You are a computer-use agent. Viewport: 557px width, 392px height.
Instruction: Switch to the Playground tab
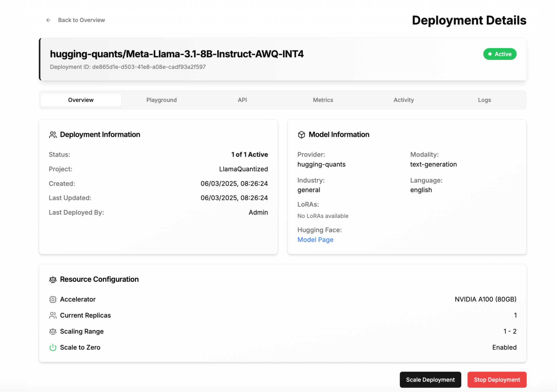tap(161, 100)
